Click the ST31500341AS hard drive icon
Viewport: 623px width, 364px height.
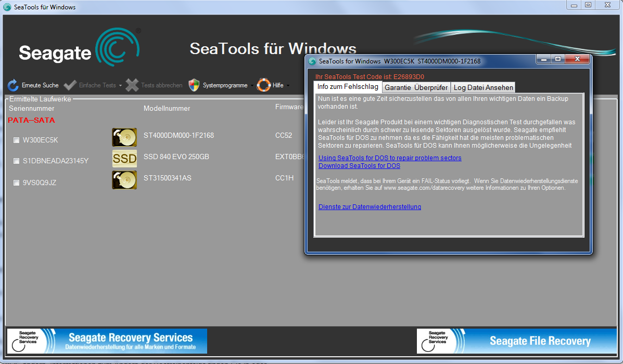tap(124, 180)
